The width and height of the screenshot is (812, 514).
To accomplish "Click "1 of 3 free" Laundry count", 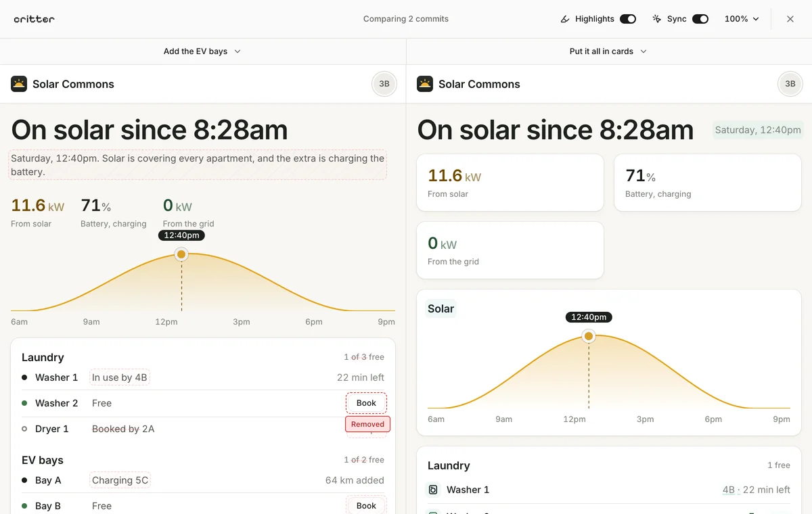I will pyautogui.click(x=364, y=357).
